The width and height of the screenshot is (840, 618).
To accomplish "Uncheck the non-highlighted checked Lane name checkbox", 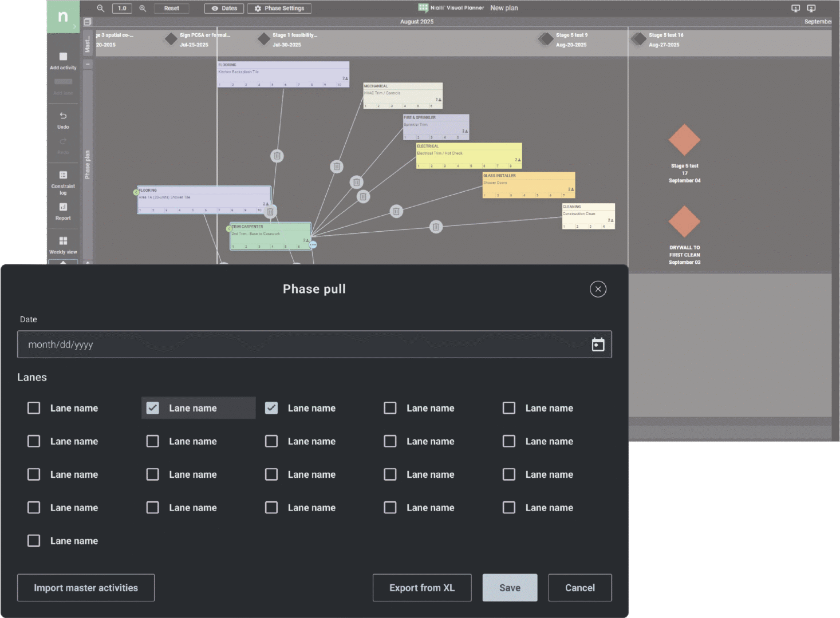I will point(271,408).
